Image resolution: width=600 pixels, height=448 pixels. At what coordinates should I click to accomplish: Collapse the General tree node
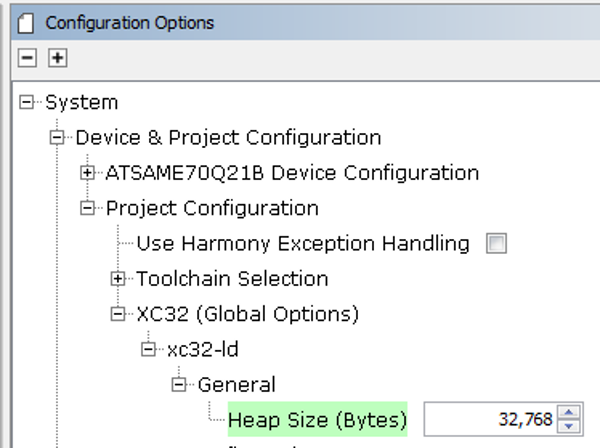pos(179,384)
